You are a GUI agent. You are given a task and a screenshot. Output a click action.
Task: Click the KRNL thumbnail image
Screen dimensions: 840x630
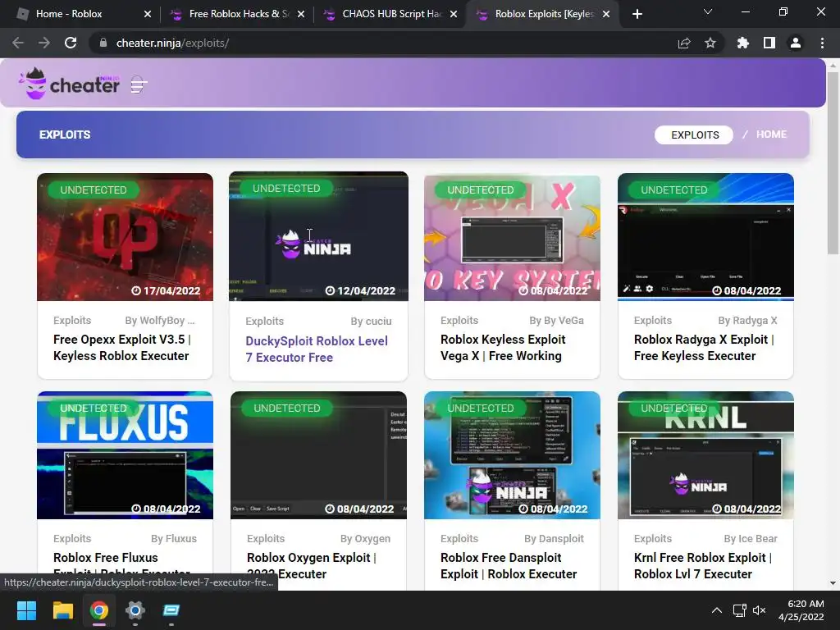705,455
